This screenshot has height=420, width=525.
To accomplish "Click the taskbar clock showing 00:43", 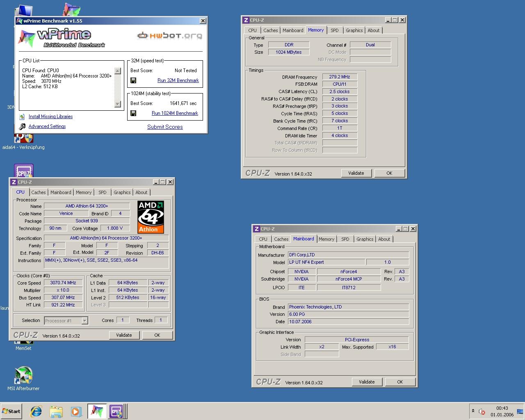I will click(502, 411).
